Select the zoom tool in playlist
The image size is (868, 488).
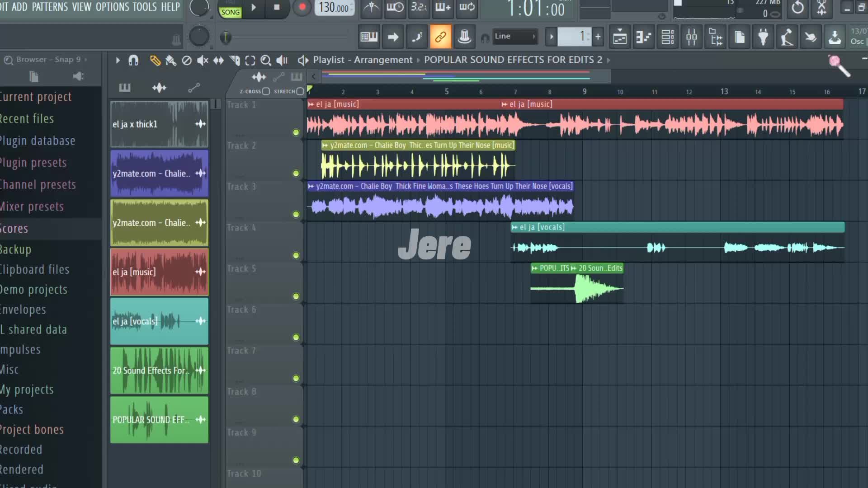click(x=266, y=60)
